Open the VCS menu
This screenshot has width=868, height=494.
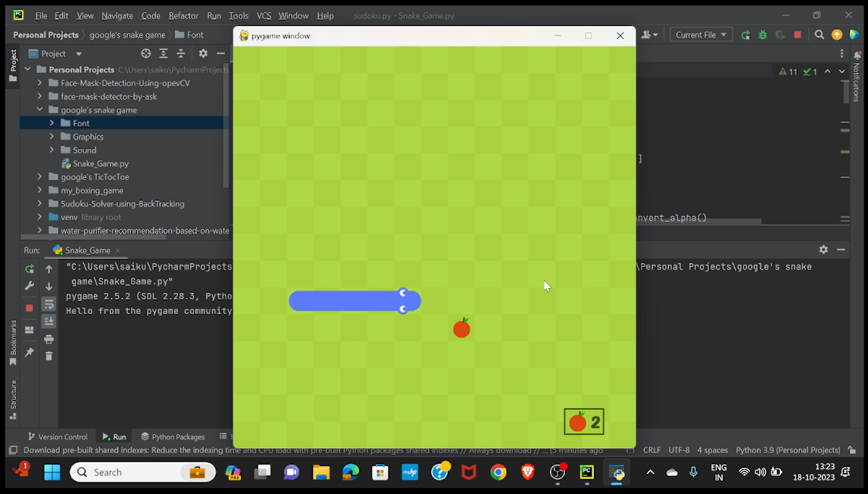(264, 16)
